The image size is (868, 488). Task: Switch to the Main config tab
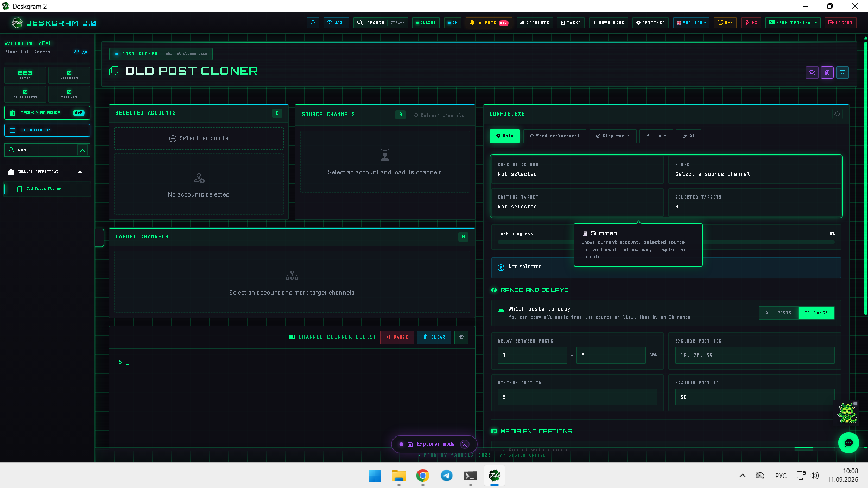point(505,136)
